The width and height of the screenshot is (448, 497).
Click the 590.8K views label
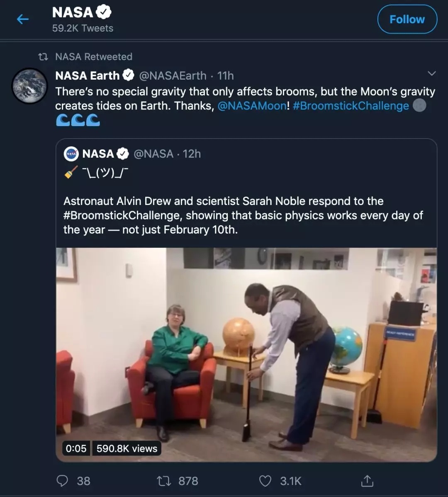pos(126,448)
